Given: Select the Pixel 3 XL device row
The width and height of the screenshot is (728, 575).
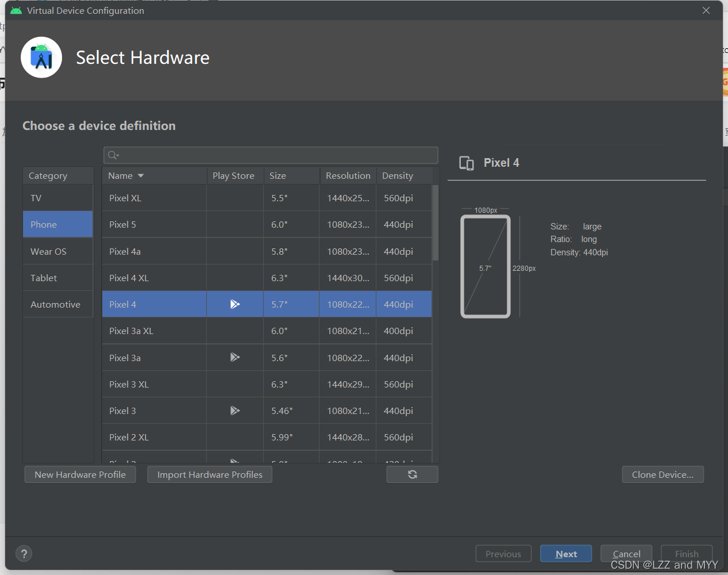Looking at the screenshot, I should (x=267, y=384).
